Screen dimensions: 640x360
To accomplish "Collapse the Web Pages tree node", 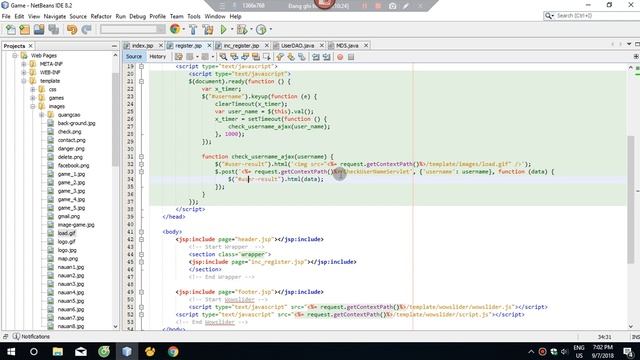I will click(x=15, y=55).
